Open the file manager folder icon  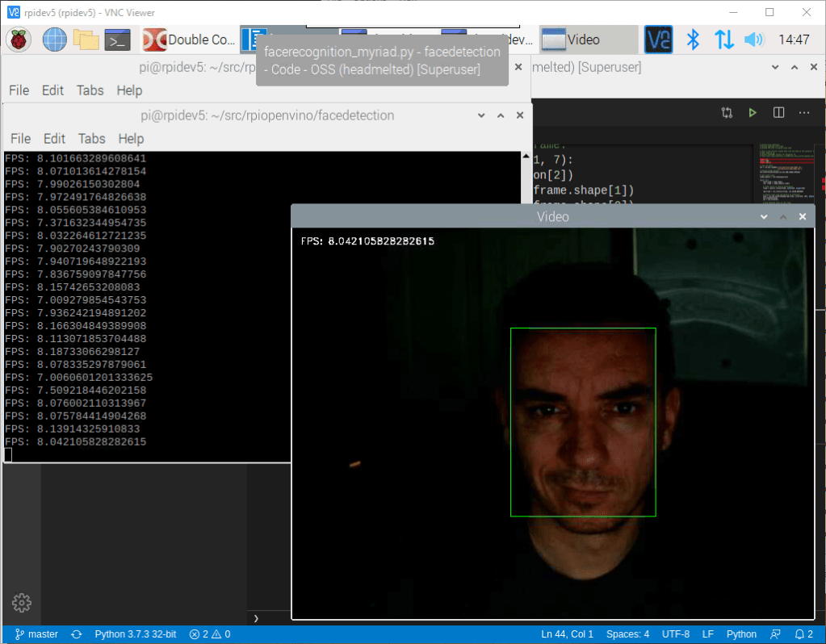point(86,39)
